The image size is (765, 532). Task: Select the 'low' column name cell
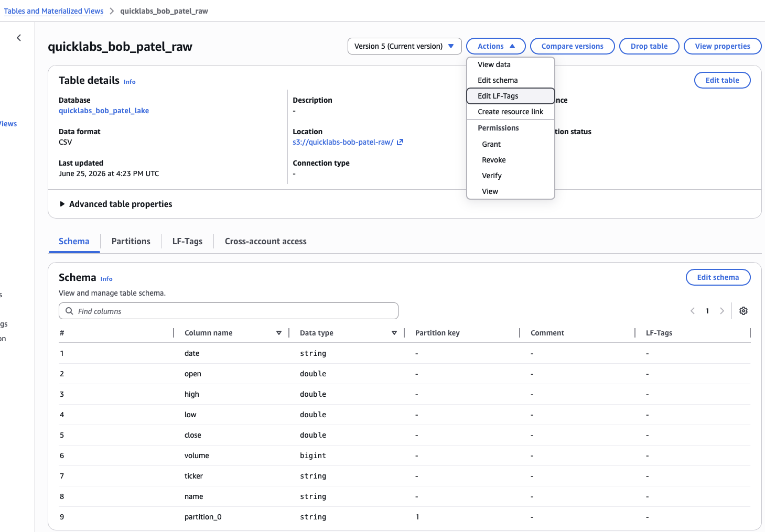190,415
